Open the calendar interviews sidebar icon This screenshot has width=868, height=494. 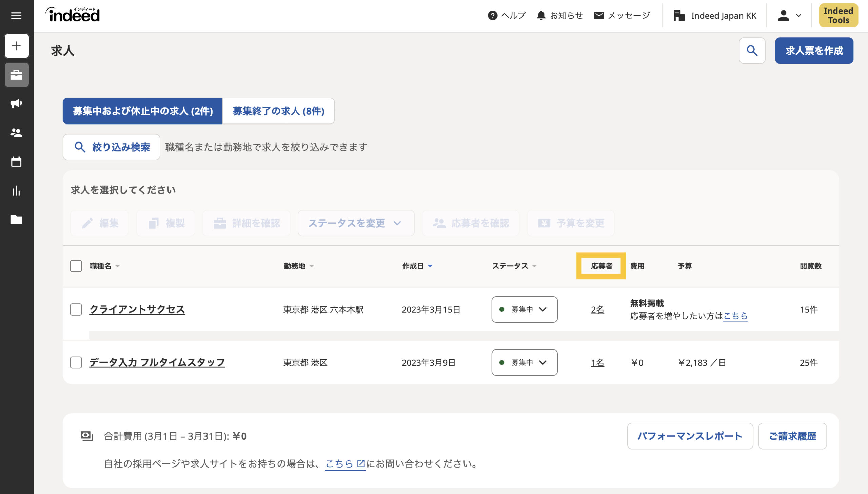point(16,162)
